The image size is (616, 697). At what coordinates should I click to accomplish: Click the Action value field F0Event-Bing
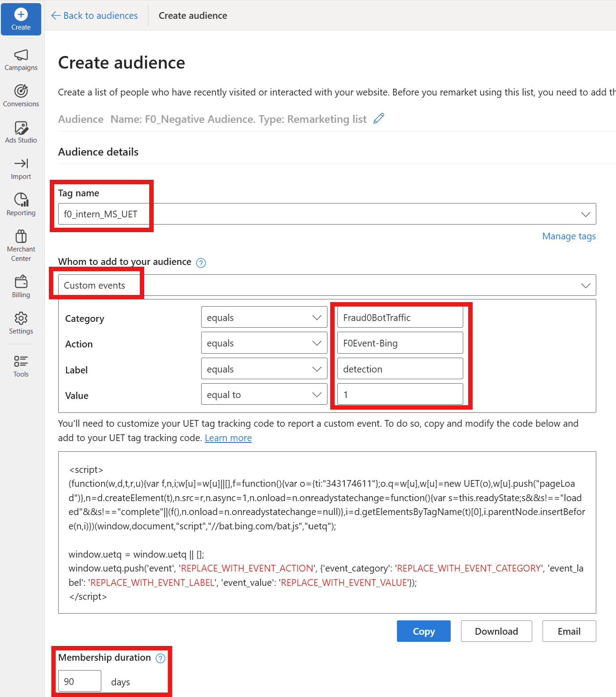pos(400,343)
